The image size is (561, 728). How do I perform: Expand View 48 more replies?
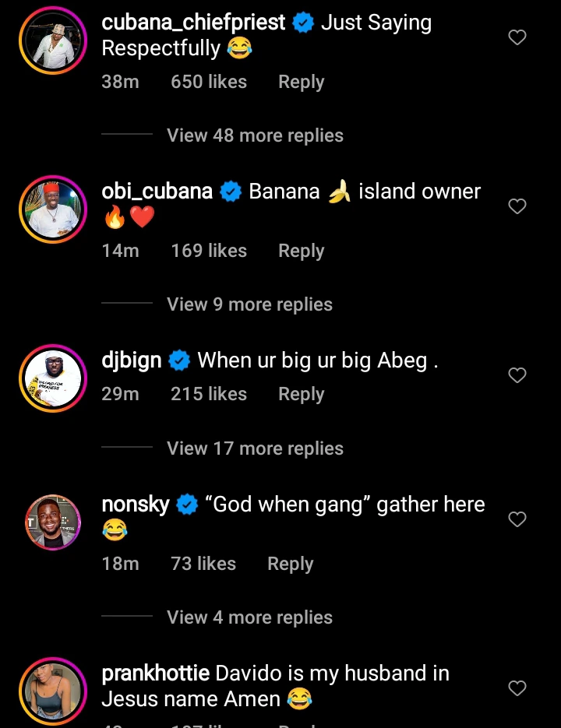coord(255,135)
